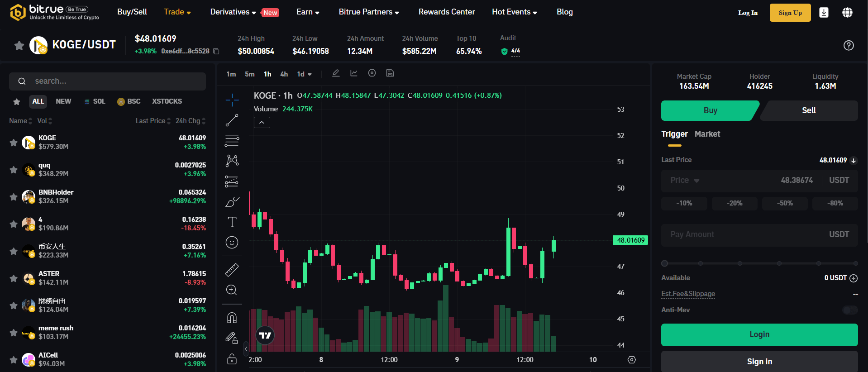Open the Trade dropdown menu

click(x=177, y=12)
